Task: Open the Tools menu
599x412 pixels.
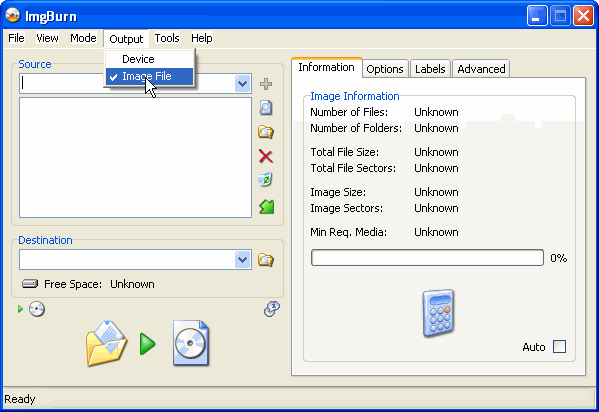Action: [x=167, y=38]
